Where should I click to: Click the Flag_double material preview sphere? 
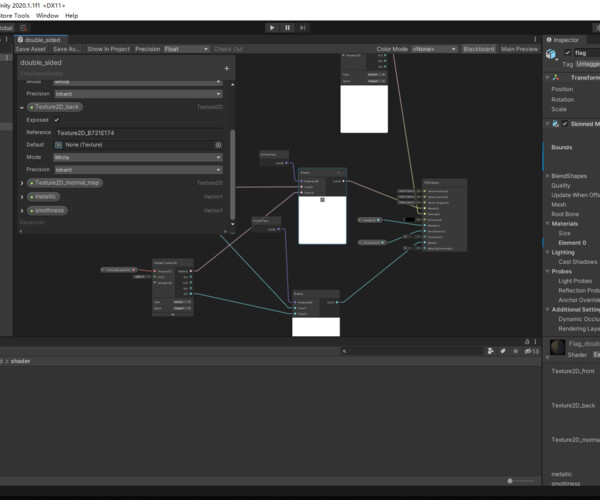pos(558,348)
